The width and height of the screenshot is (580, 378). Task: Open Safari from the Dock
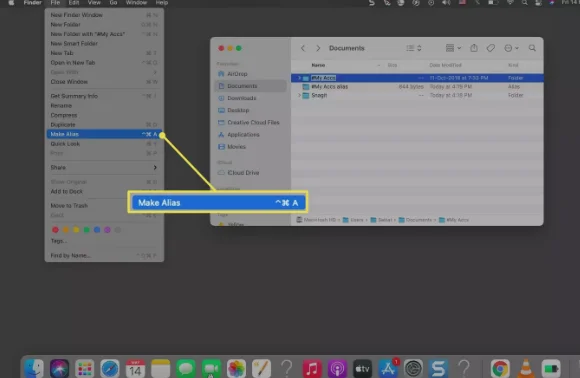tap(110, 368)
